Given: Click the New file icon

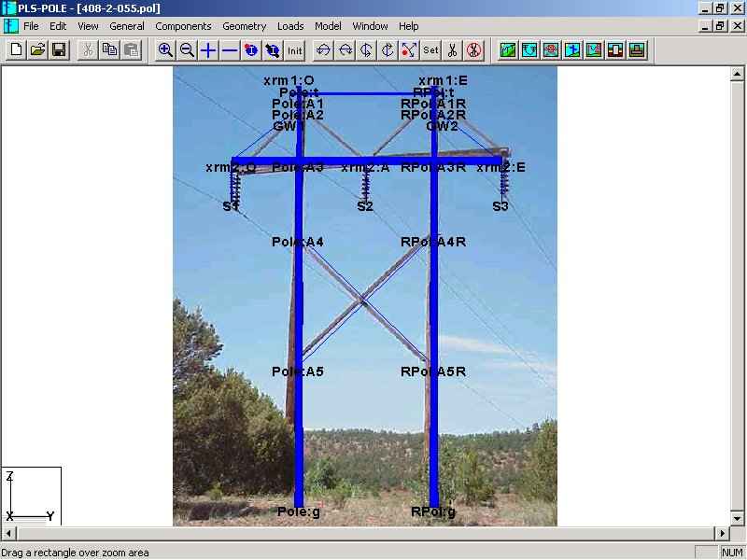Looking at the screenshot, I should point(16,50).
